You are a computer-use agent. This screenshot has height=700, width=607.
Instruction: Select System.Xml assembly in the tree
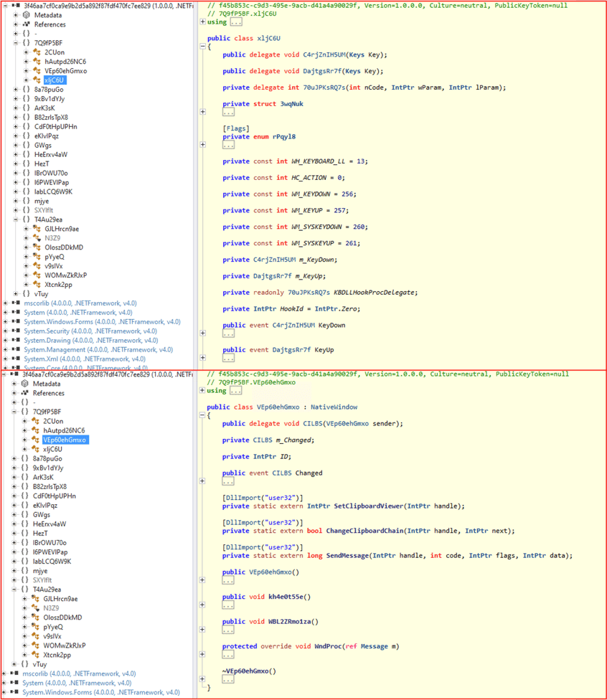pyautogui.click(x=85, y=359)
